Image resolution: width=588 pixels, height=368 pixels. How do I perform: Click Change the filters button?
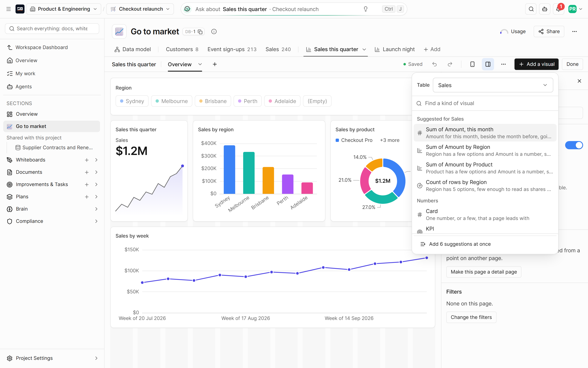(x=471, y=317)
